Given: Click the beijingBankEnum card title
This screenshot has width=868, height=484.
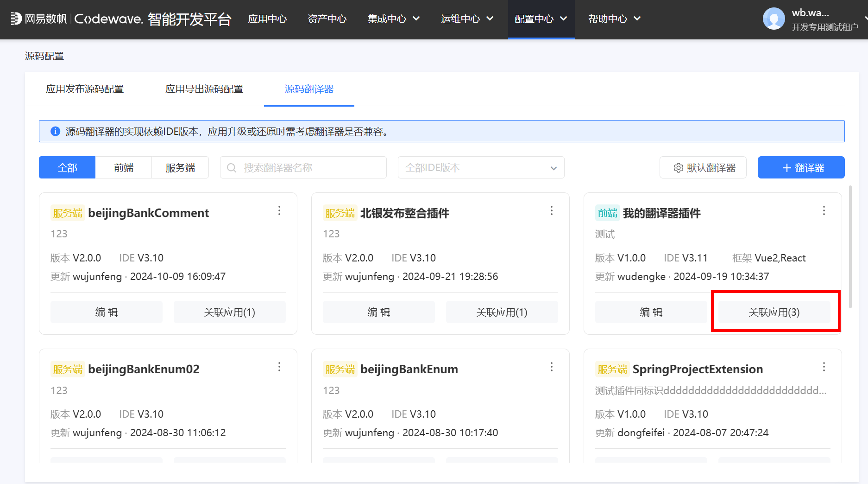Looking at the screenshot, I should point(409,369).
